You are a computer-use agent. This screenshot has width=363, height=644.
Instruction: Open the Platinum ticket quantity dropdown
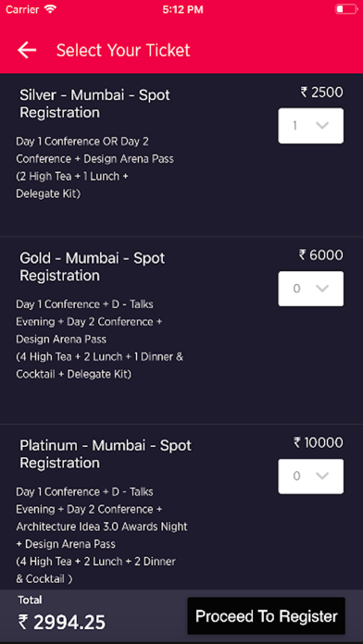(311, 477)
